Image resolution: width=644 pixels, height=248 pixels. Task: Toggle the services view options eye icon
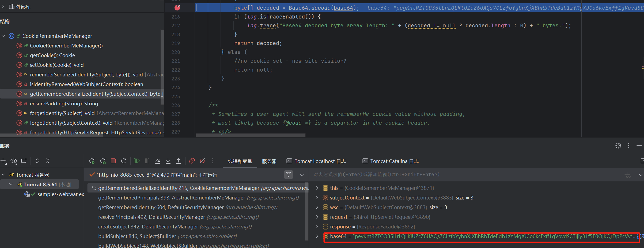pos(14,161)
